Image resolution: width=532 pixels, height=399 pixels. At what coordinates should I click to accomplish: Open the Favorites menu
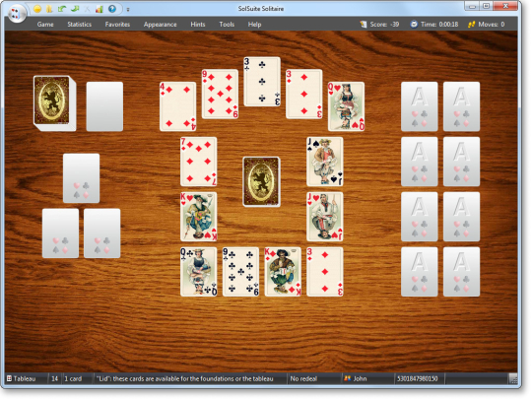[117, 25]
